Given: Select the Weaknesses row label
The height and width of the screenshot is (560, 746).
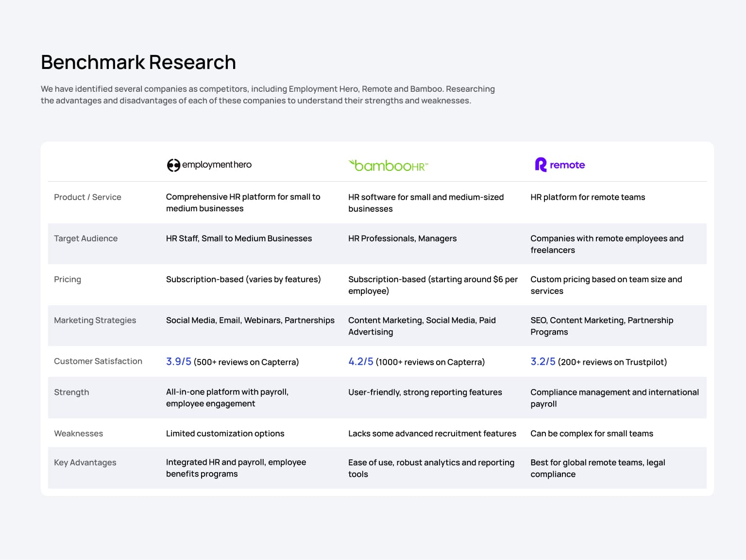Looking at the screenshot, I should [78, 433].
